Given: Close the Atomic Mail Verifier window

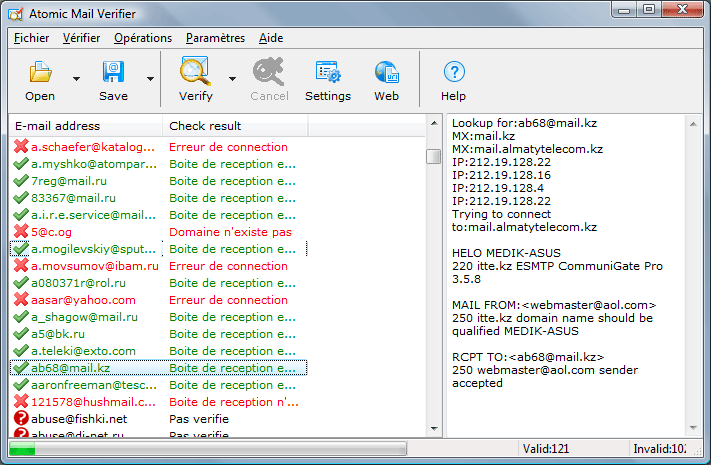Looking at the screenshot, I should tap(682, 10).
